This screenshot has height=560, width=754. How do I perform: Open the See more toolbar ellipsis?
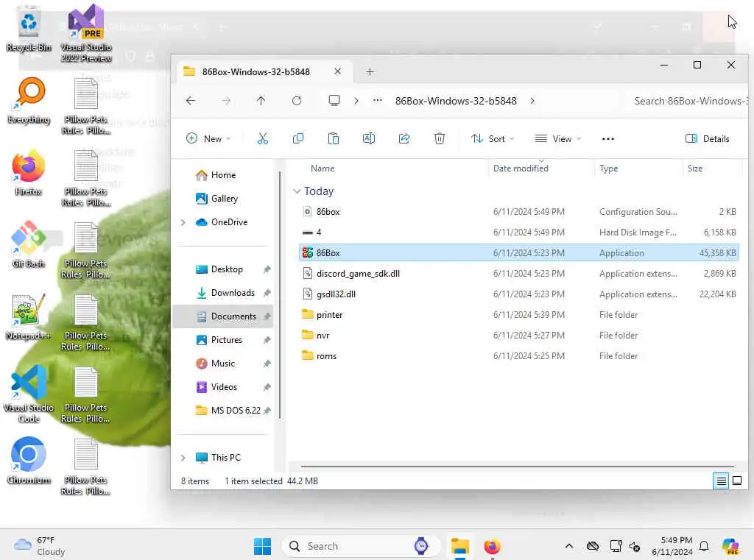point(607,139)
